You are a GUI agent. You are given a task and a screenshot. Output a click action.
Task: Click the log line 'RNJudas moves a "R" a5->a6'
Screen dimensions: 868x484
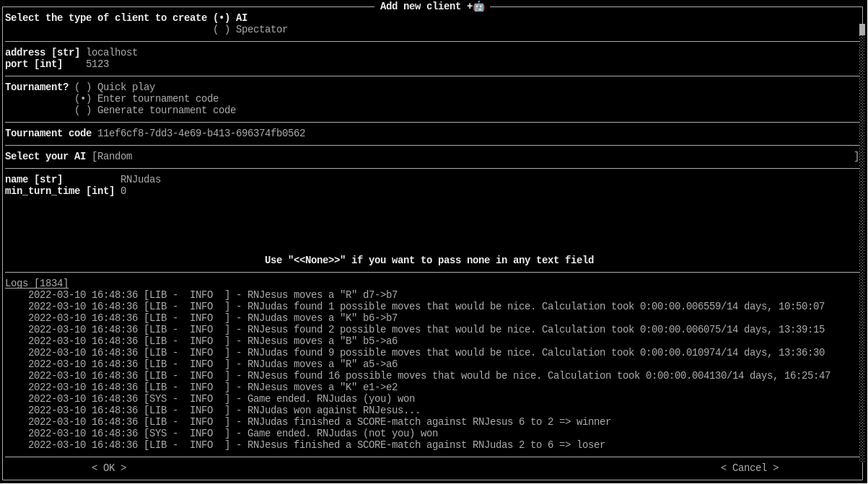tap(213, 364)
